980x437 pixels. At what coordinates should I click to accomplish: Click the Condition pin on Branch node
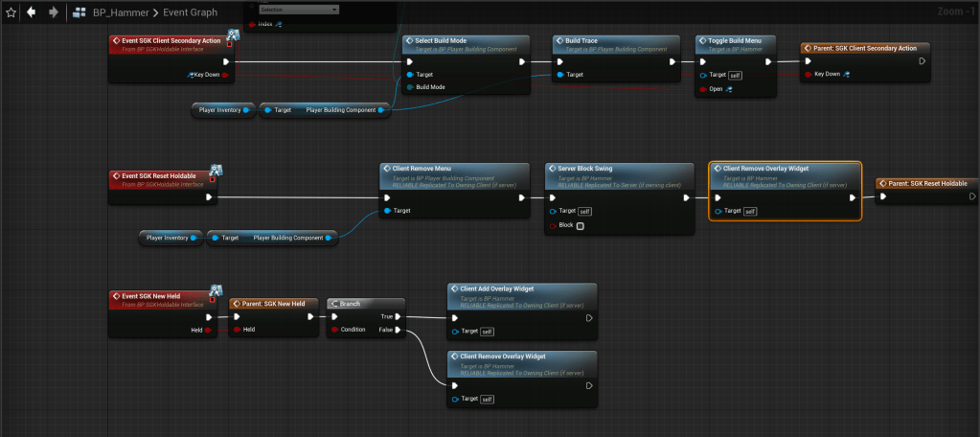(x=335, y=330)
